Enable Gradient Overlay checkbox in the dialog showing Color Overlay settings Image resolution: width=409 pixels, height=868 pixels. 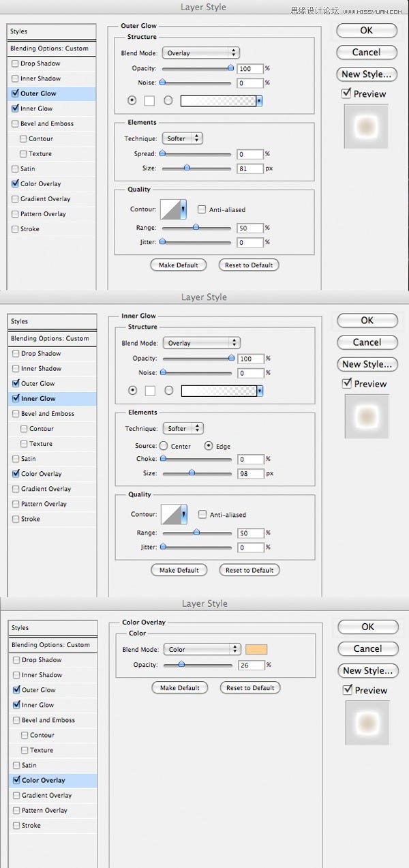16,795
